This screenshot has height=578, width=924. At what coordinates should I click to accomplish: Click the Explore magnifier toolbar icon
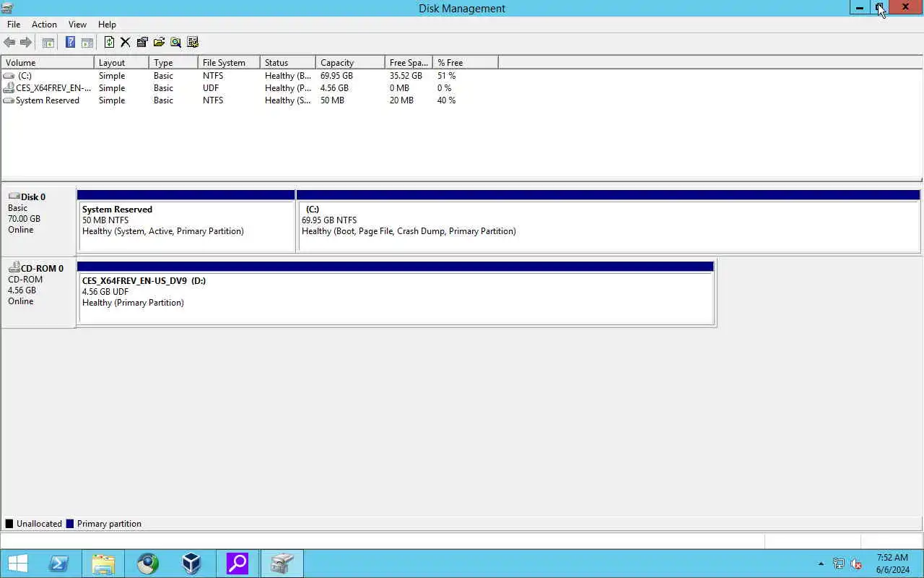[175, 42]
